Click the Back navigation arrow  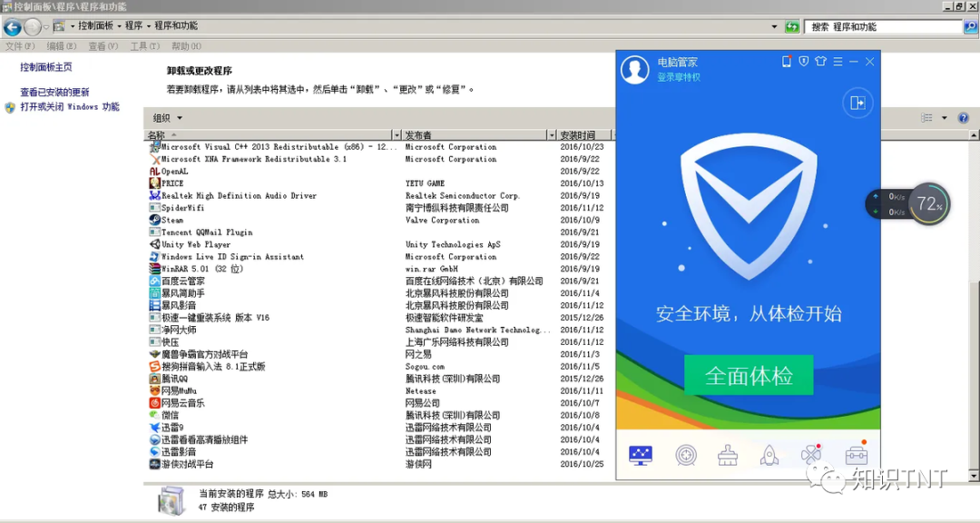(13, 26)
